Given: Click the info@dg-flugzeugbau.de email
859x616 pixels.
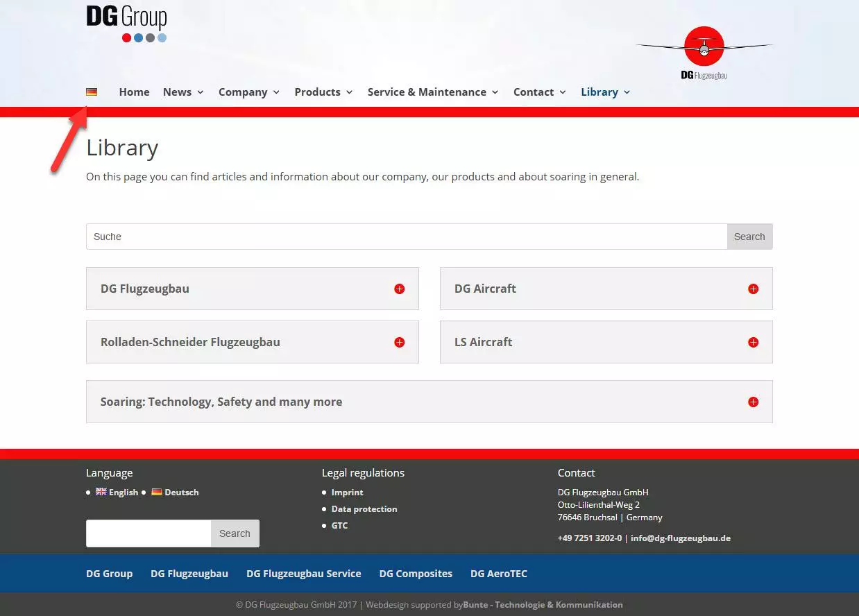Looking at the screenshot, I should click(681, 538).
